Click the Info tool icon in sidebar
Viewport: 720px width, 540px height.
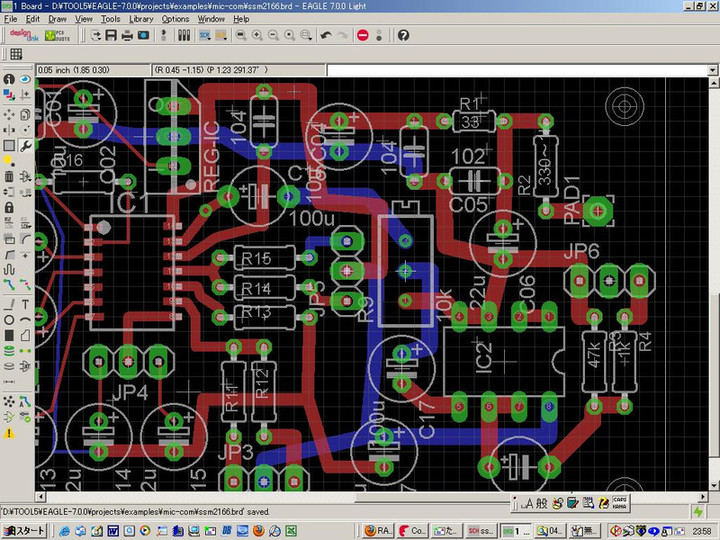tap(9, 79)
